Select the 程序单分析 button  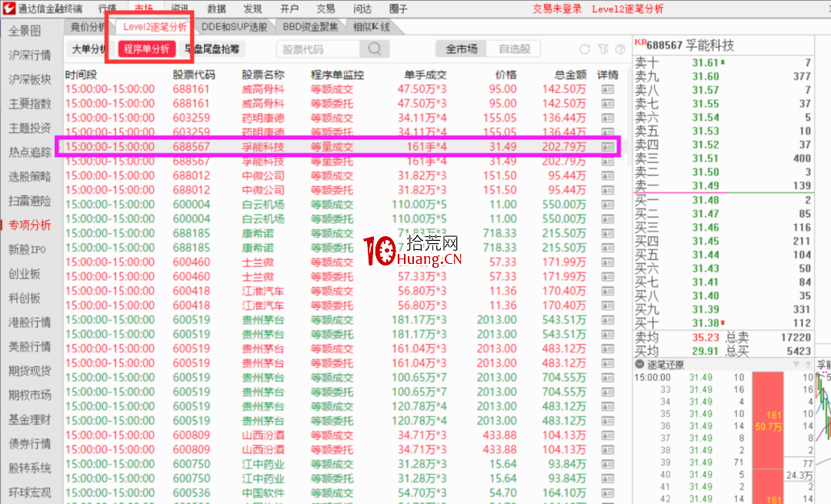point(146,49)
